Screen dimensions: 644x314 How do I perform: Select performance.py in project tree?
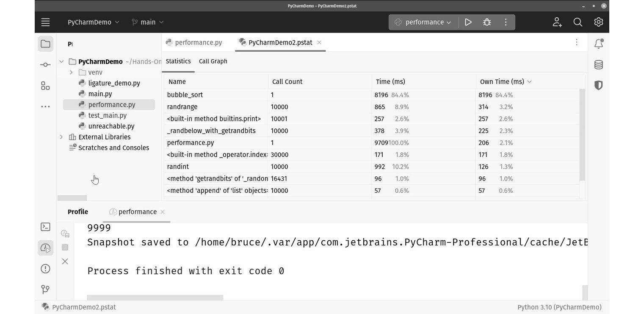(109, 105)
